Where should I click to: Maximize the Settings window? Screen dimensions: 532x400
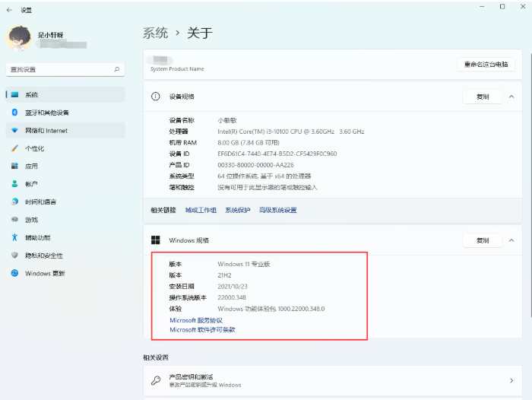click(502, 6)
